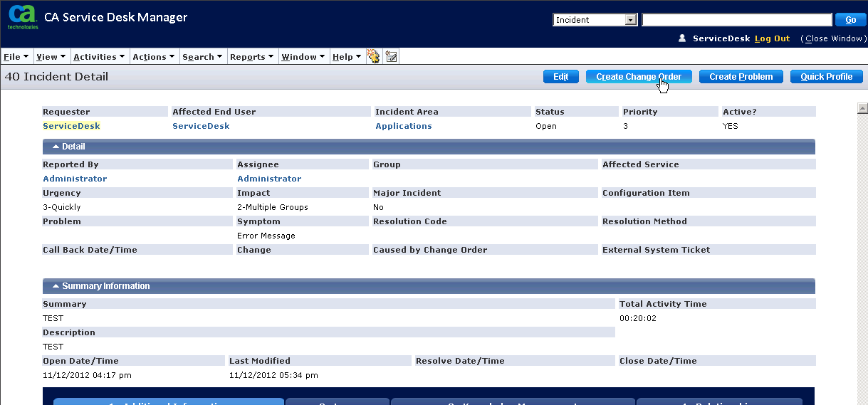
Task: Open the File menu
Action: 16,57
